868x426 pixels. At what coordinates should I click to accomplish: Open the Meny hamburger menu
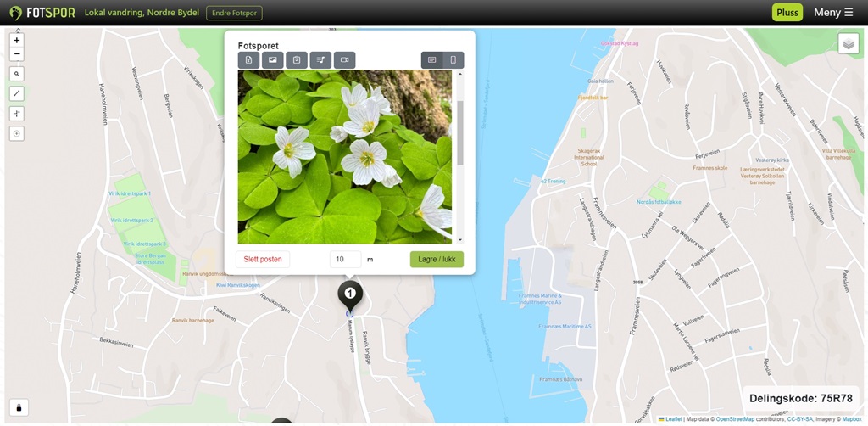(x=833, y=13)
